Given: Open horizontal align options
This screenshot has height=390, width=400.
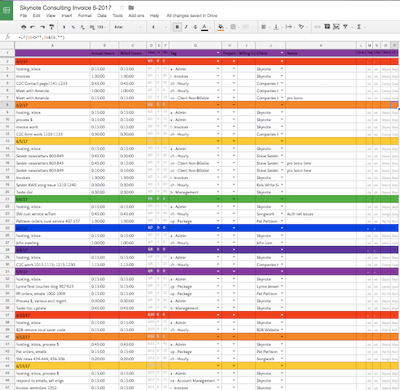Looking at the screenshot, I should (264, 27).
